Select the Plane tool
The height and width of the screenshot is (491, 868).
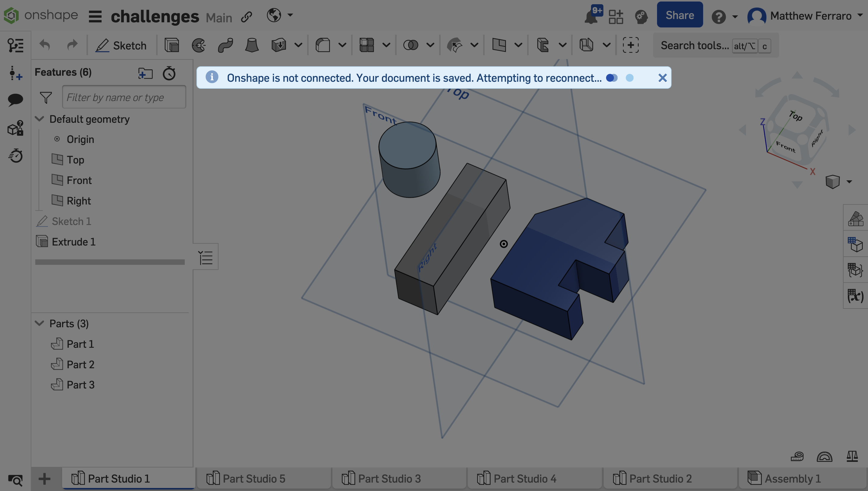click(499, 45)
